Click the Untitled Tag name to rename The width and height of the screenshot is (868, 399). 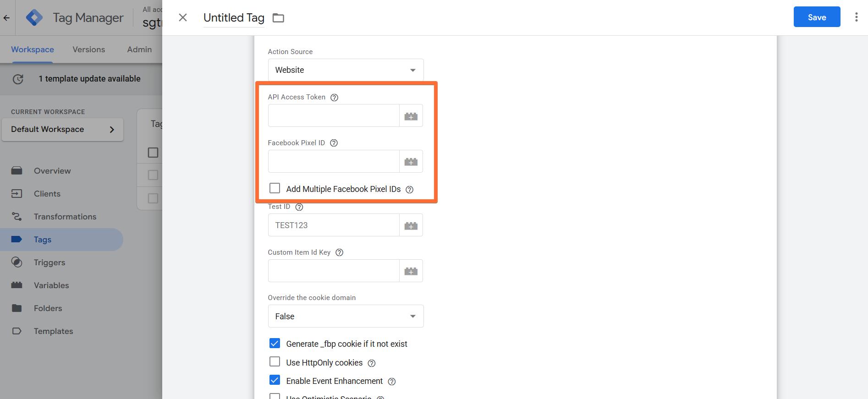point(234,18)
